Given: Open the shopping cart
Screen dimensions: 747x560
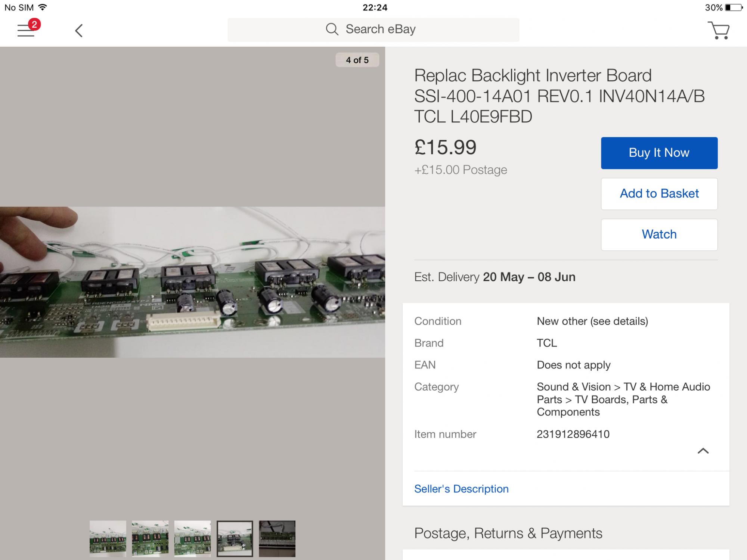Looking at the screenshot, I should [x=719, y=30].
